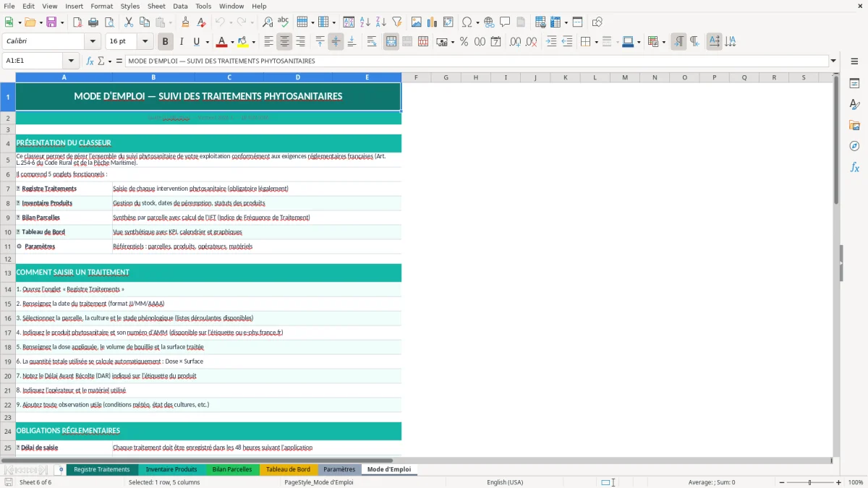Viewport: 868px width, 488px height.
Task: Click the Insert Chart icon
Action: [433, 22]
